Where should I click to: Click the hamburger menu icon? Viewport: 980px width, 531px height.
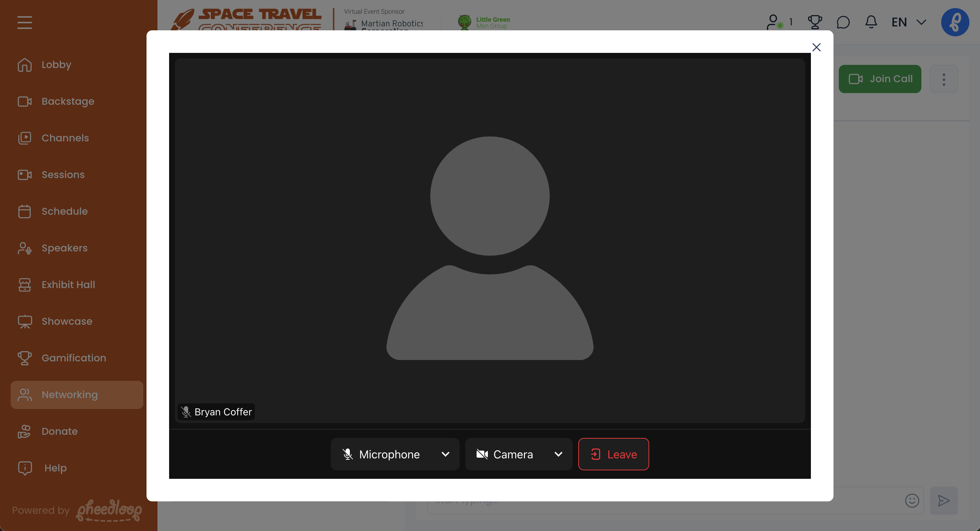pyautogui.click(x=25, y=23)
